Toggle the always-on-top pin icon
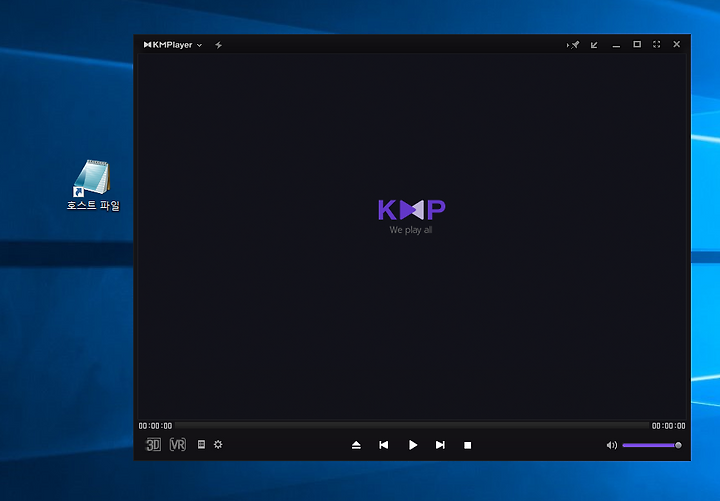Viewport: 720px width, 501px height. (x=573, y=45)
